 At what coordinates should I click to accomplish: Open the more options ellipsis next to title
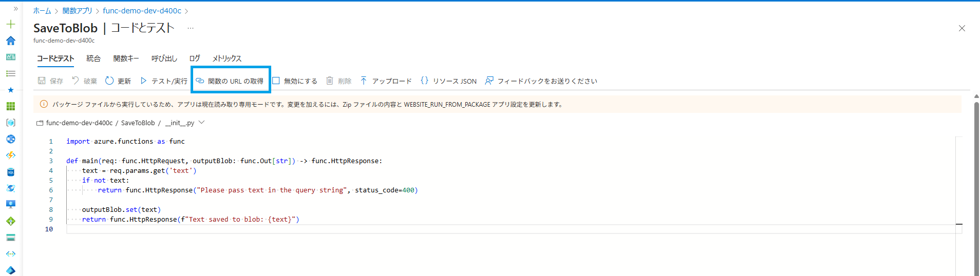pos(191,28)
